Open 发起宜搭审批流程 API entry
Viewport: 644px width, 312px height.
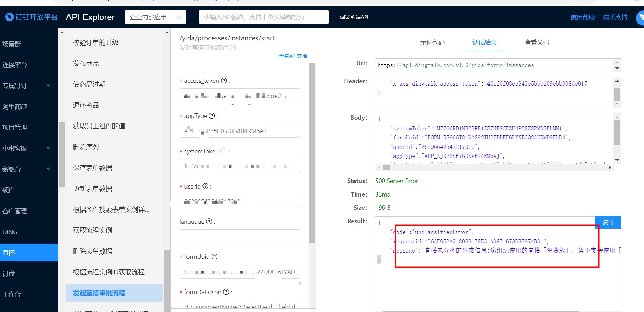point(114,293)
